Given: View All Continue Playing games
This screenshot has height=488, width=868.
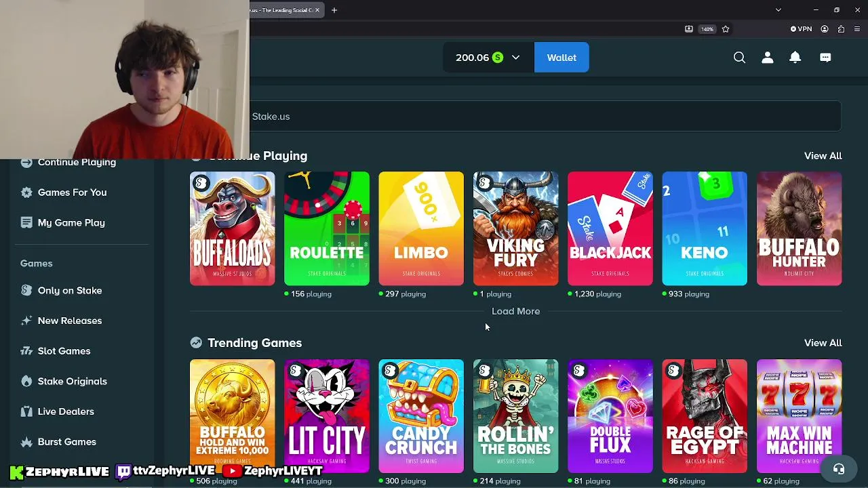Looking at the screenshot, I should pyautogui.click(x=823, y=156).
